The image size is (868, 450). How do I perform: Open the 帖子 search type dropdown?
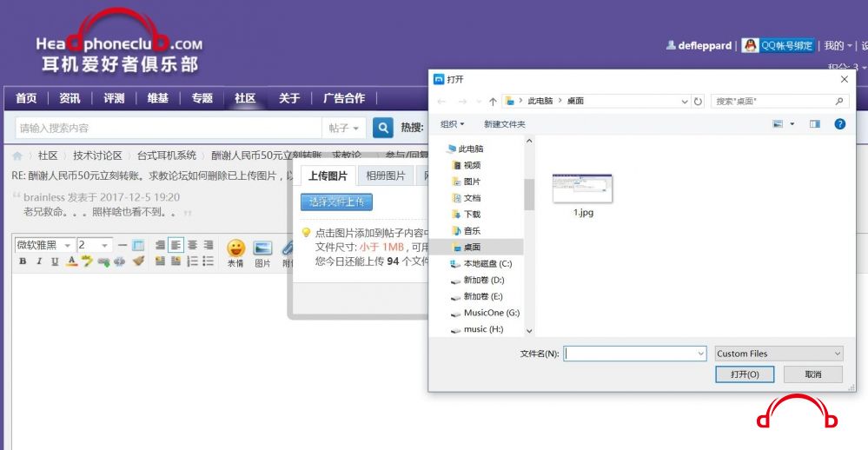344,128
